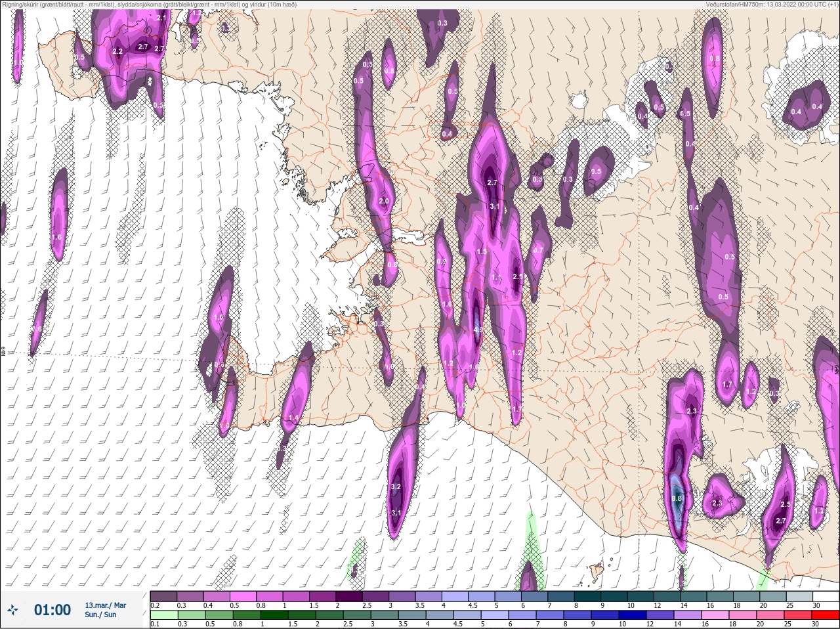The height and width of the screenshot is (629, 840).
Task: Click green-scale swatch between 0.1 and 0.3
Action: [x=163, y=615]
